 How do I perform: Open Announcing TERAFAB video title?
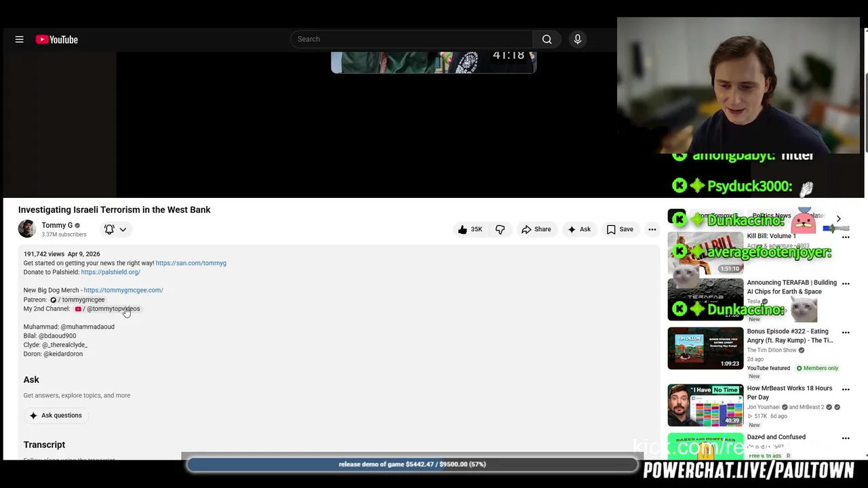[791, 287]
